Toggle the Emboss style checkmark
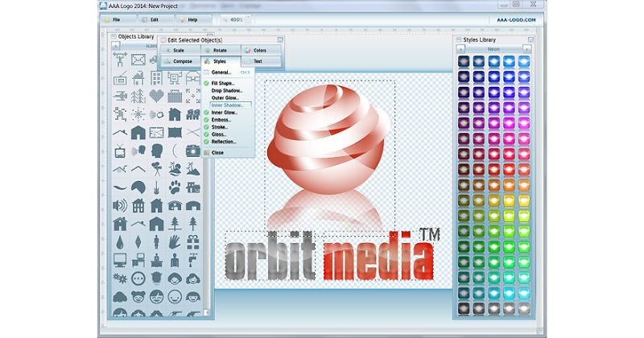644x338 pixels. coord(207,120)
